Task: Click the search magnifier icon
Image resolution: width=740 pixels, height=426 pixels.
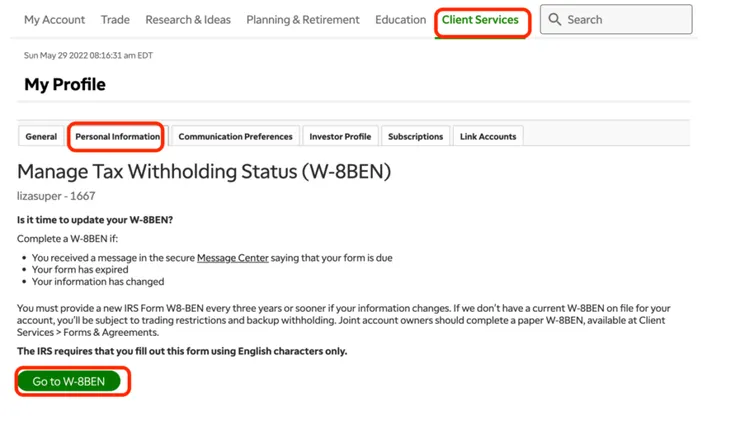Action: pos(555,19)
